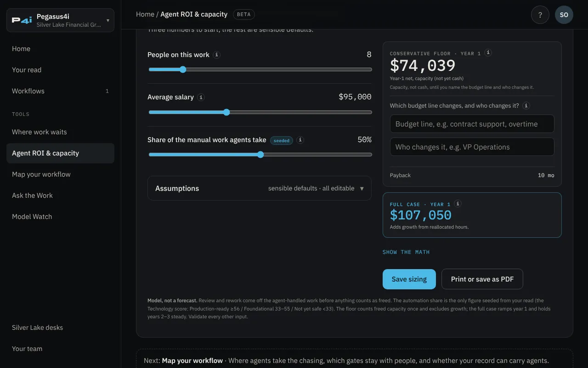Open Your team in the sidebar
Screen dimensions: 588x368
pyautogui.click(x=60, y=349)
